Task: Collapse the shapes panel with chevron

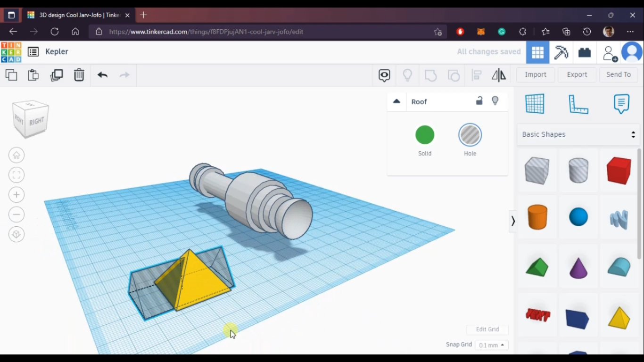Action: click(x=513, y=221)
